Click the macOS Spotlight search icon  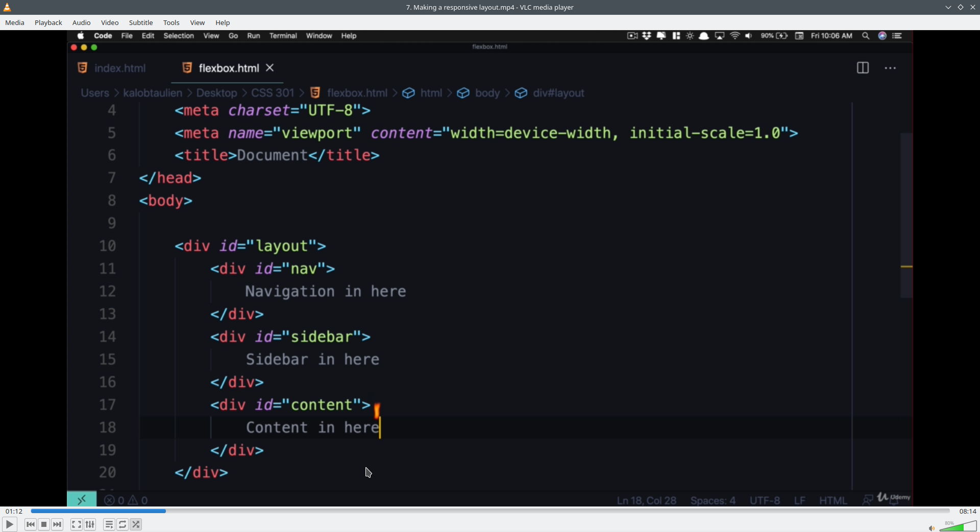pyautogui.click(x=866, y=36)
